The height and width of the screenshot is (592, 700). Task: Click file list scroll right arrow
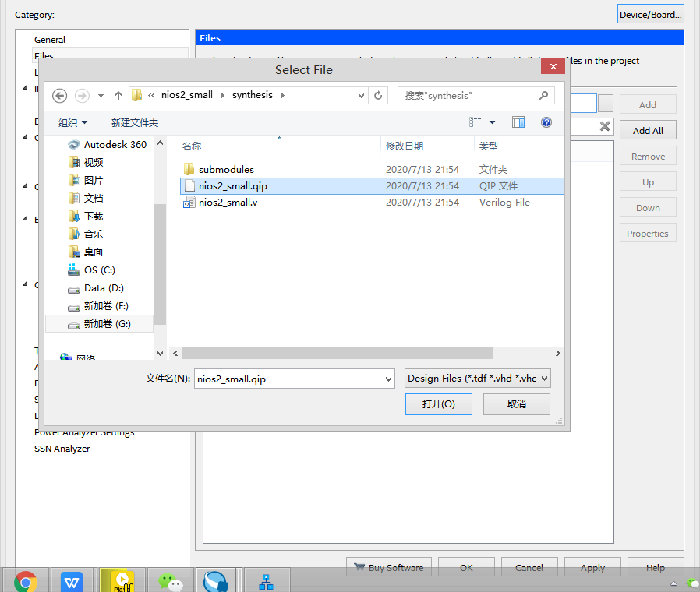(x=558, y=354)
